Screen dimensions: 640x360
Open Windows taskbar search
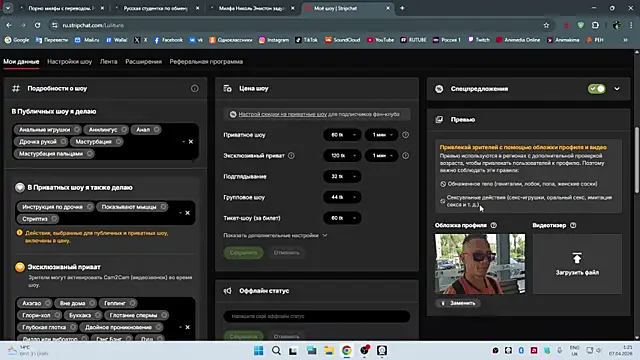pos(276,351)
